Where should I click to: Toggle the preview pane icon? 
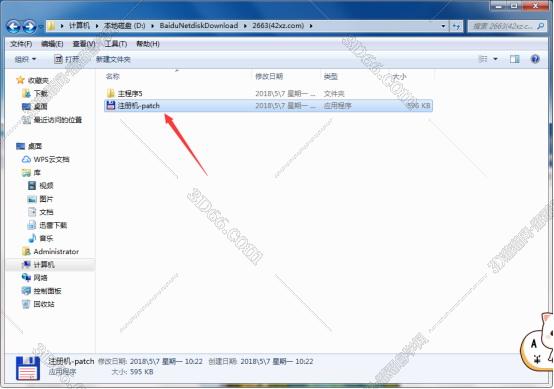click(x=514, y=59)
